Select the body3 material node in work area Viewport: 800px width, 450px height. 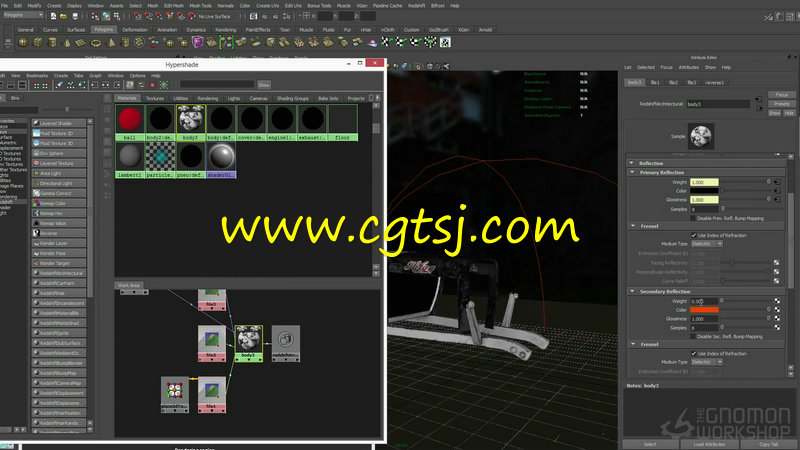tap(249, 343)
